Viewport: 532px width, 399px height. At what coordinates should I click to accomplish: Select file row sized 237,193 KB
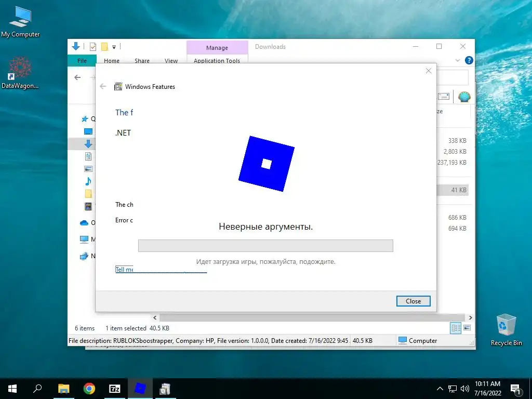(453, 162)
